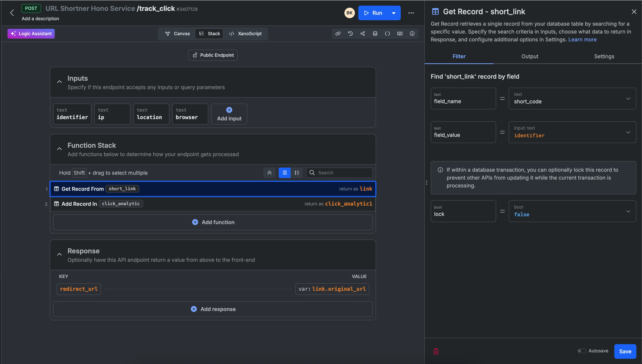Switch to the XanoScript view

point(245,34)
